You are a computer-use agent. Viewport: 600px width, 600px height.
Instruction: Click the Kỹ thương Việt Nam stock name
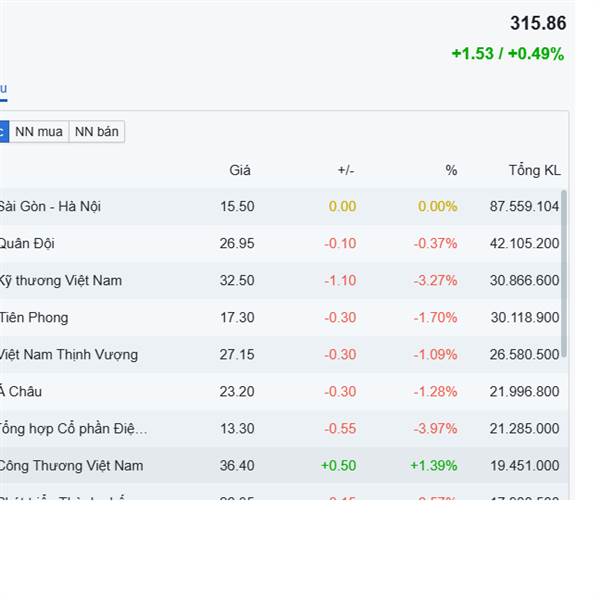coord(60,281)
